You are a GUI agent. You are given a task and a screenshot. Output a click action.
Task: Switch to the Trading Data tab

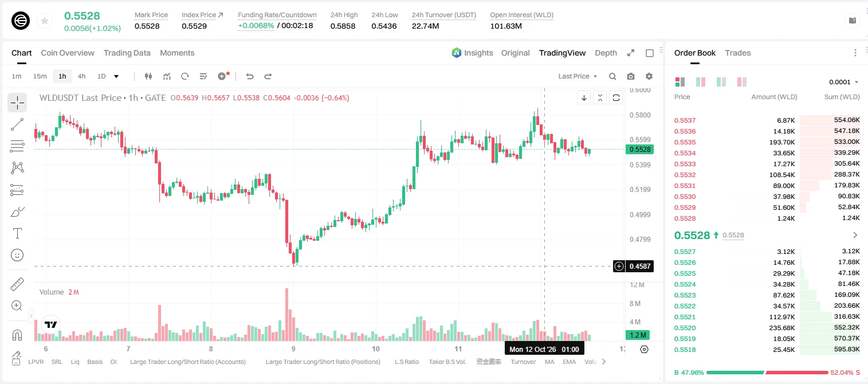pos(127,53)
